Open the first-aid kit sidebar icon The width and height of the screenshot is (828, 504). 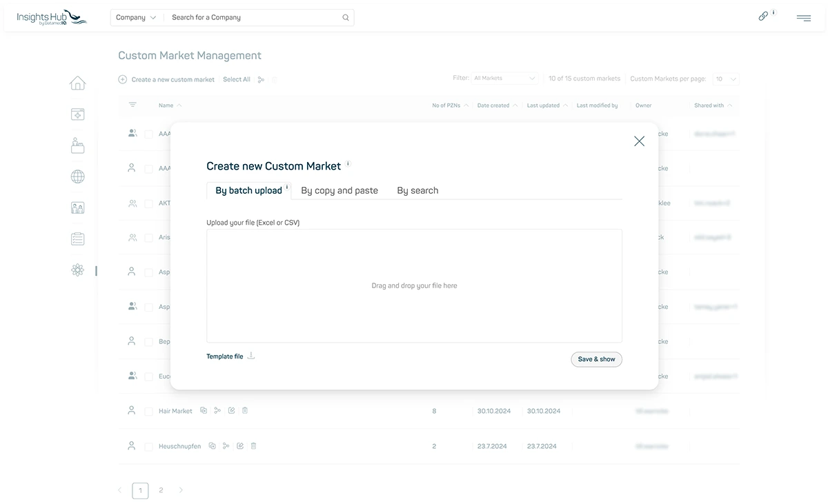pyautogui.click(x=78, y=114)
